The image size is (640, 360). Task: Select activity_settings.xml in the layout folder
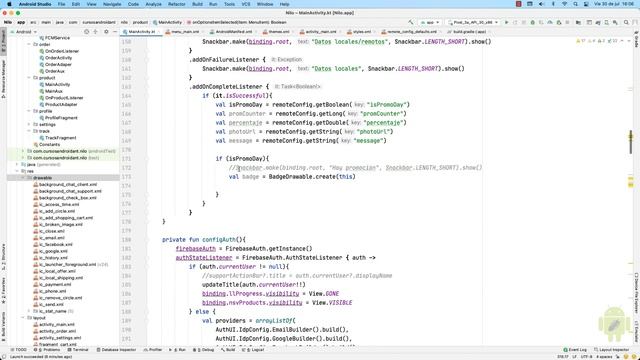point(60,338)
